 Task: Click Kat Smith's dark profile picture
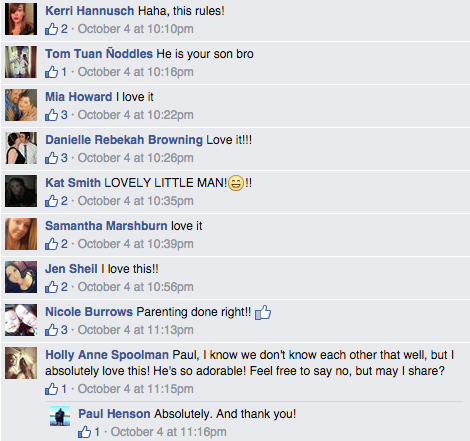21,191
